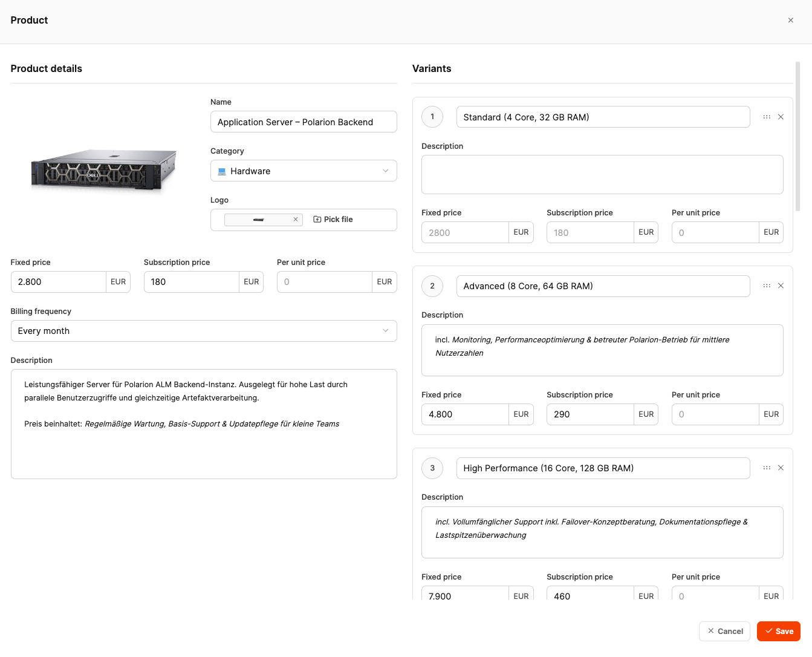The height and width of the screenshot is (657, 812).
Task: Click variant 3 Fixed price field showing 7.900
Action: coord(465,593)
